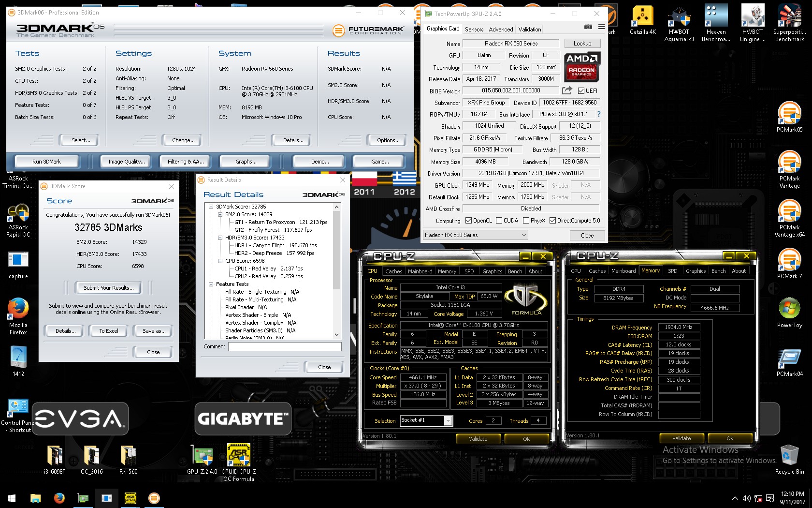Open SPD tab in right CPU-Z window
812x508 pixels.
(672, 271)
